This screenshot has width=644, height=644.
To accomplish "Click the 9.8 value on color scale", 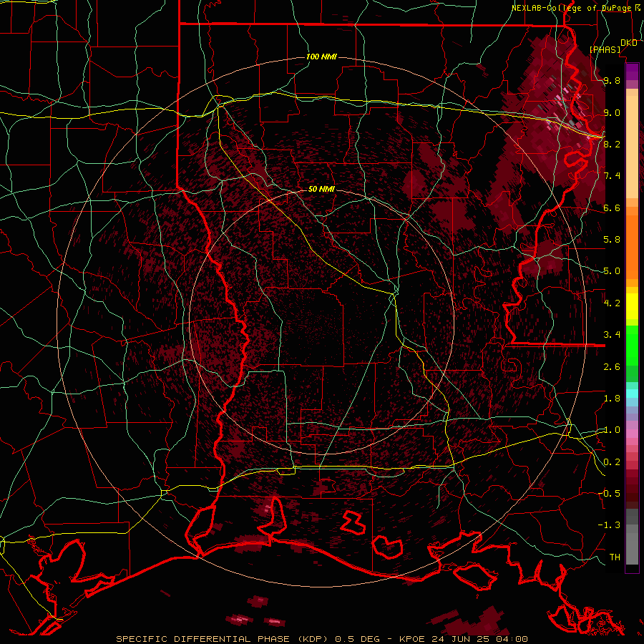I will tap(612, 81).
